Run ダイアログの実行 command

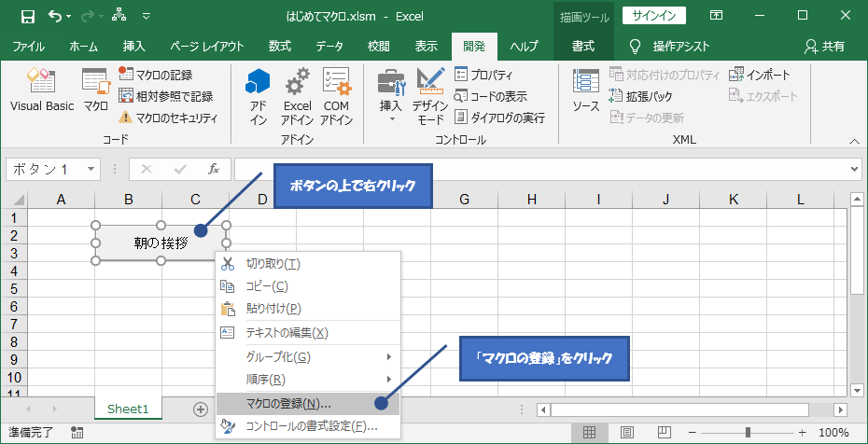(499, 118)
